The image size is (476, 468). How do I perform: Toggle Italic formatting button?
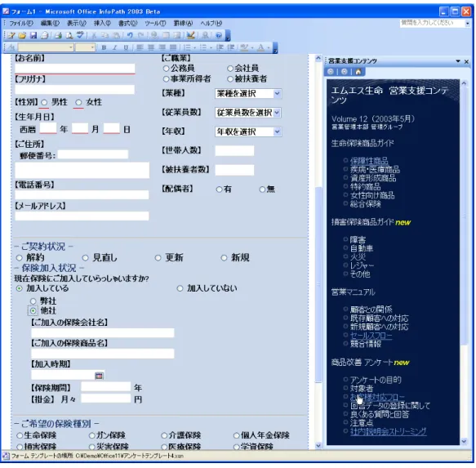tap(115, 47)
